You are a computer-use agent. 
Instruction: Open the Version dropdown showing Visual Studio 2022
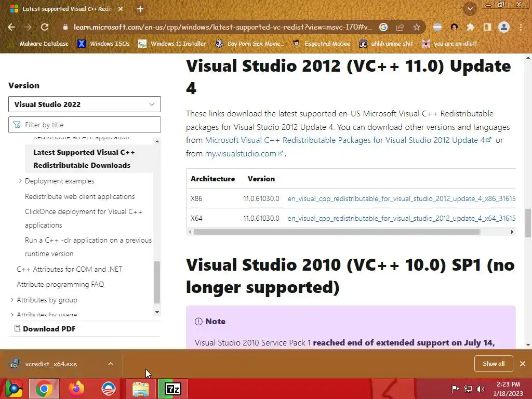[x=85, y=104]
